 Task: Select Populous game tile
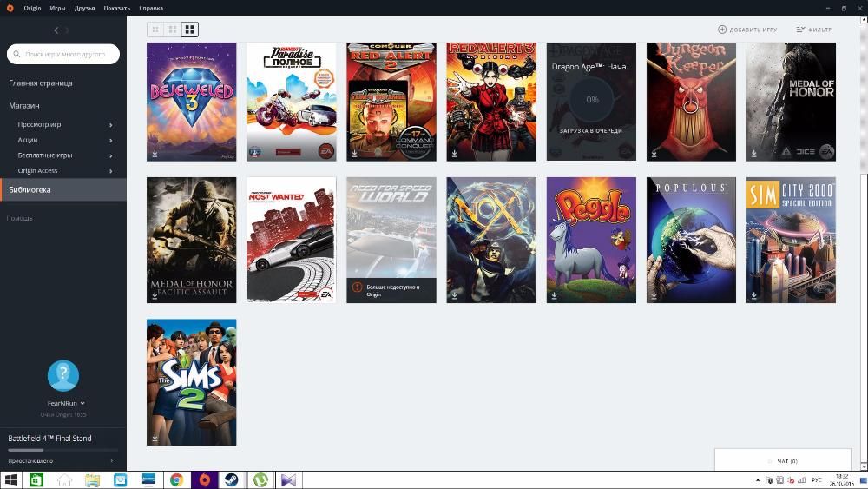pyautogui.click(x=692, y=240)
